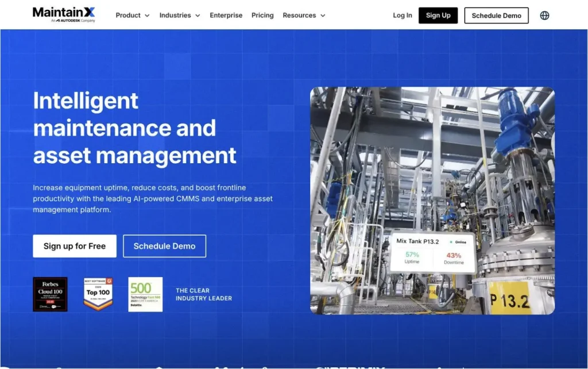Click Schedule Demo in the header

pos(497,16)
